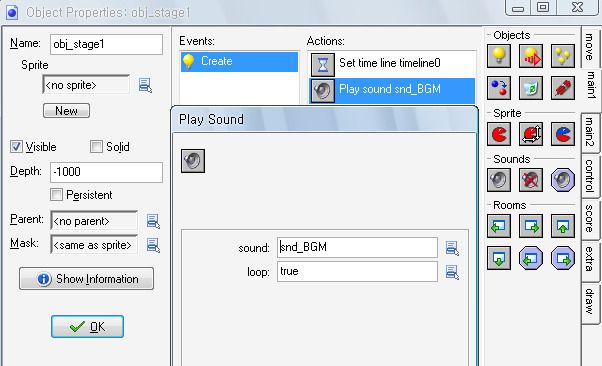Click the Depth field showing -1000
The image size is (602, 366).
(x=106, y=172)
